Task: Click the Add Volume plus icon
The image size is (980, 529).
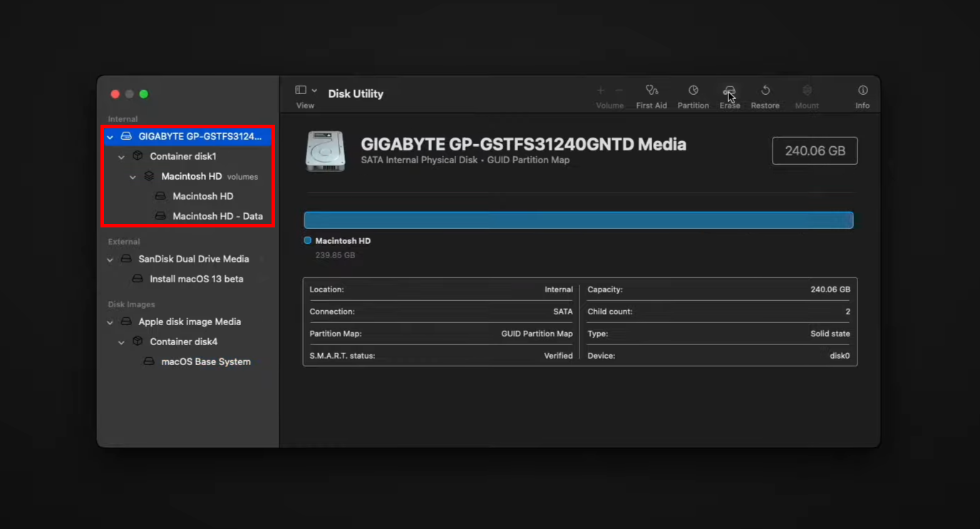Action: click(x=600, y=91)
